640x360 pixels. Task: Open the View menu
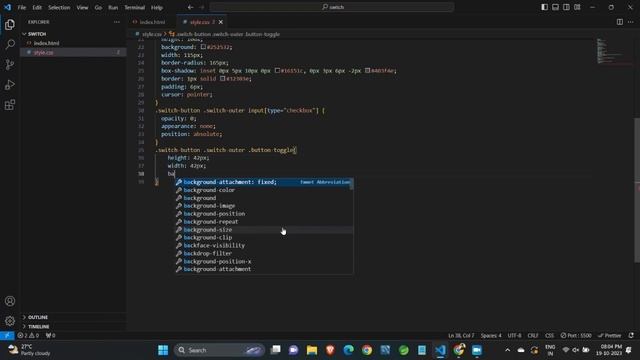pos(82,7)
